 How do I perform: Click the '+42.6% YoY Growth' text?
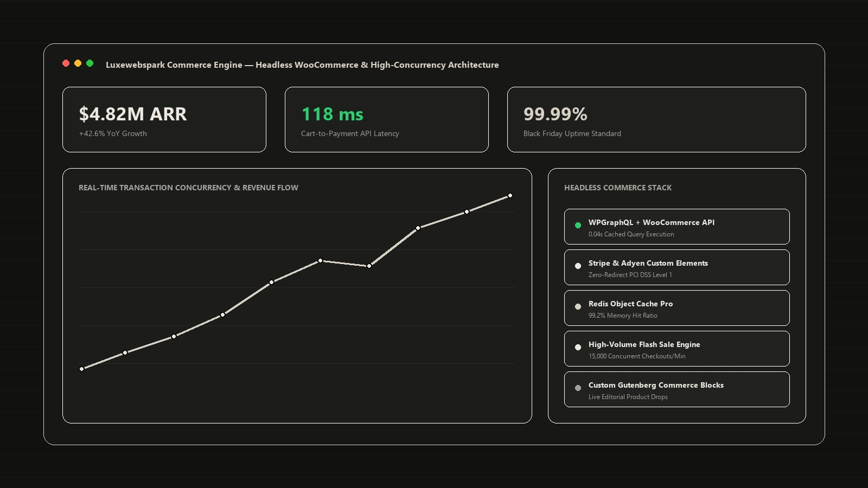(113, 133)
